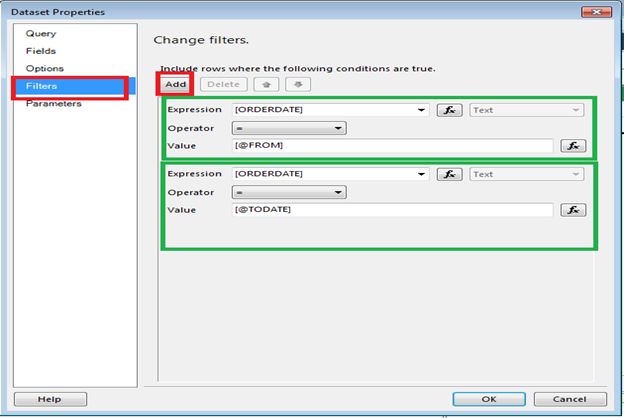Open the Parameters page in sidebar
The width and height of the screenshot is (624, 418).
tap(53, 104)
